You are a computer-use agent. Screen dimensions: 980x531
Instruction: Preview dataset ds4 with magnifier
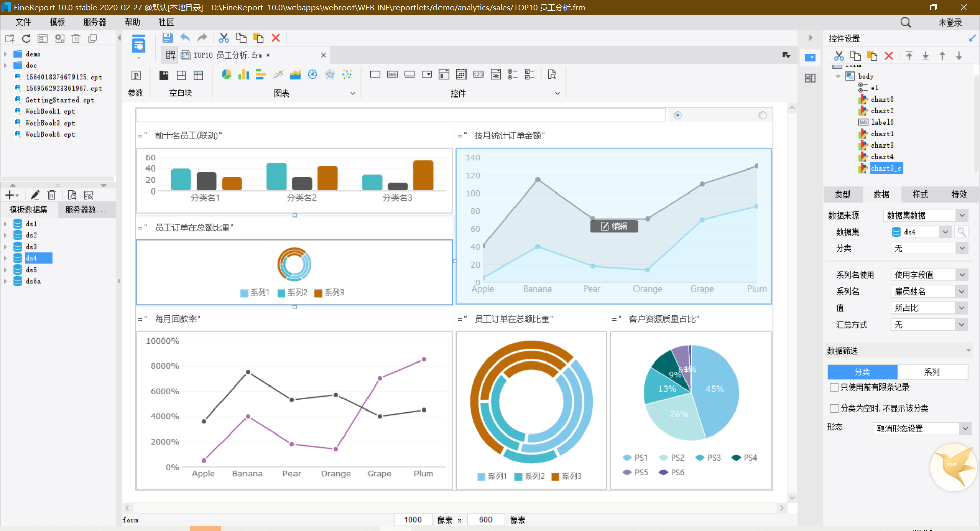(961, 232)
